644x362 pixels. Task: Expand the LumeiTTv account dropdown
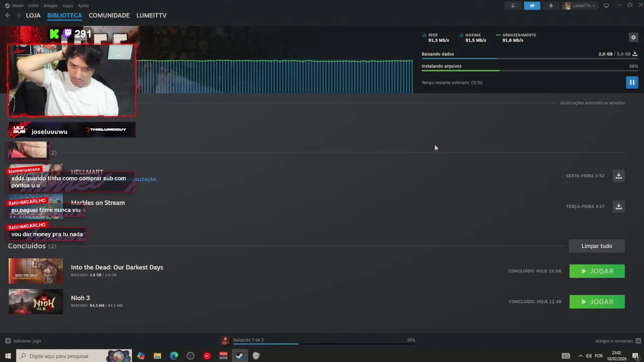(580, 6)
